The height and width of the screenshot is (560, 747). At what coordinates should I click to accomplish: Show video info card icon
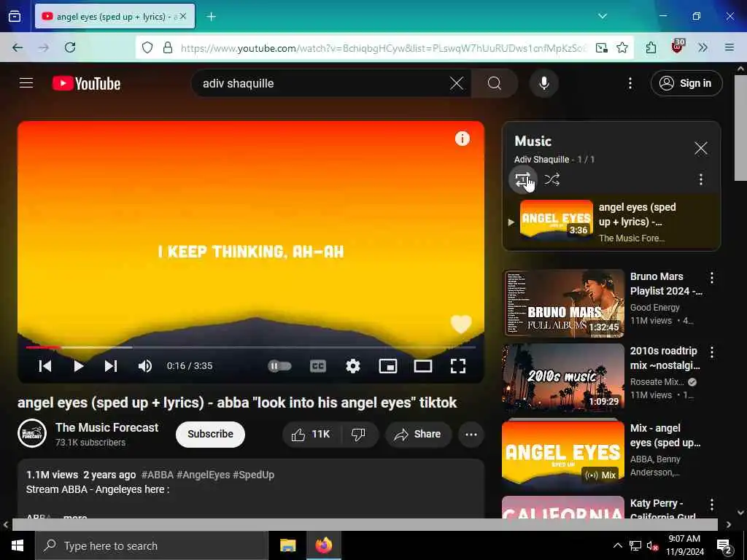click(462, 139)
